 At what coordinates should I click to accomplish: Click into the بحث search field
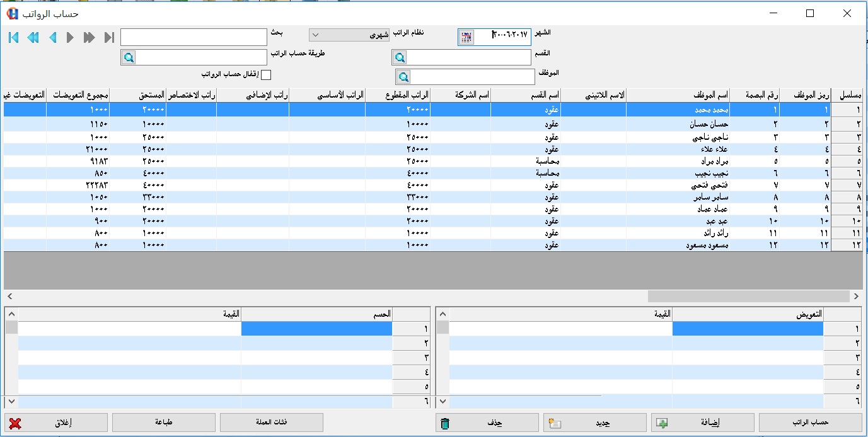(194, 37)
